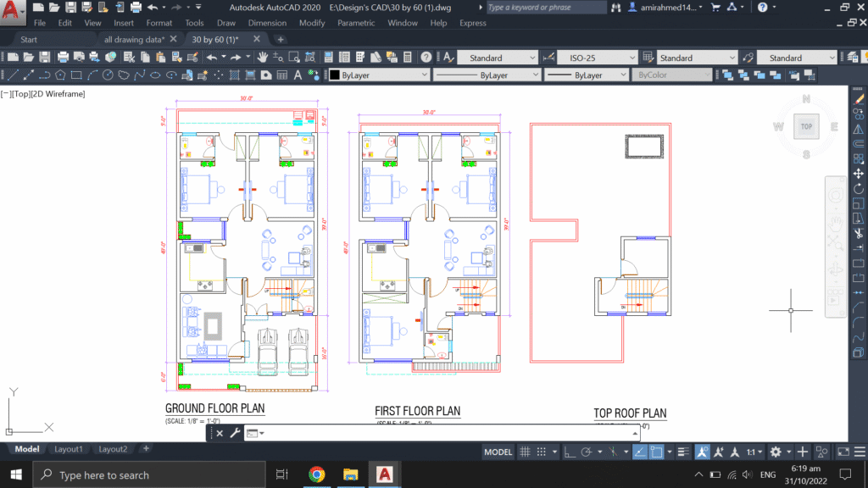868x488 pixels.
Task: Open the Parametric menu
Action: (356, 23)
